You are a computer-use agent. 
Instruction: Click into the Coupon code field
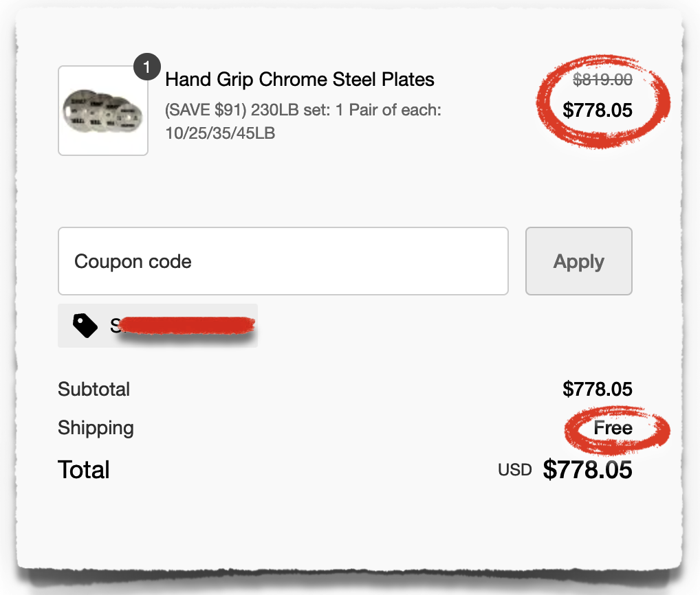coord(283,262)
